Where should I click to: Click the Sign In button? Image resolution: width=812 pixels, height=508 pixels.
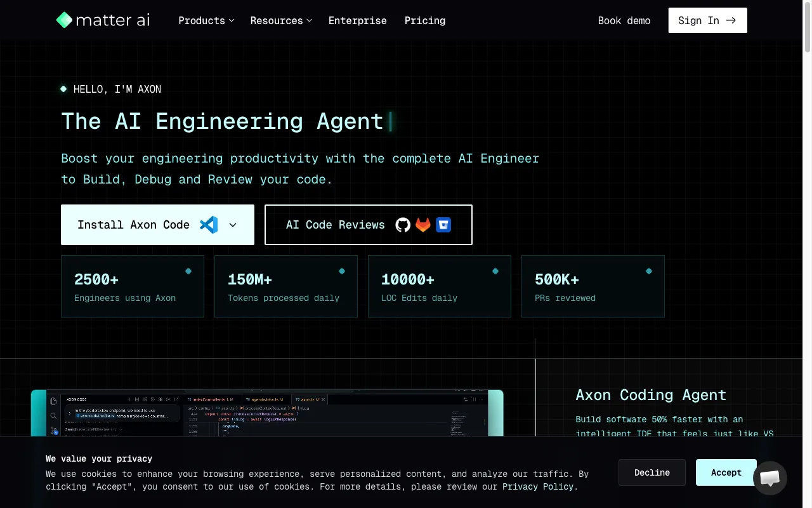(x=707, y=20)
